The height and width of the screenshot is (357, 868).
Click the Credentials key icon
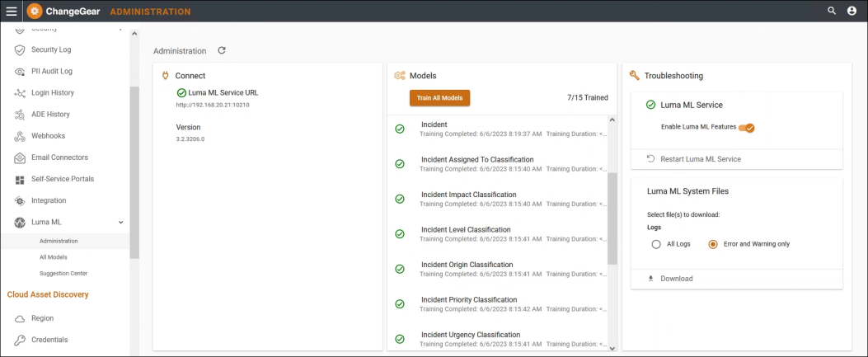20,340
